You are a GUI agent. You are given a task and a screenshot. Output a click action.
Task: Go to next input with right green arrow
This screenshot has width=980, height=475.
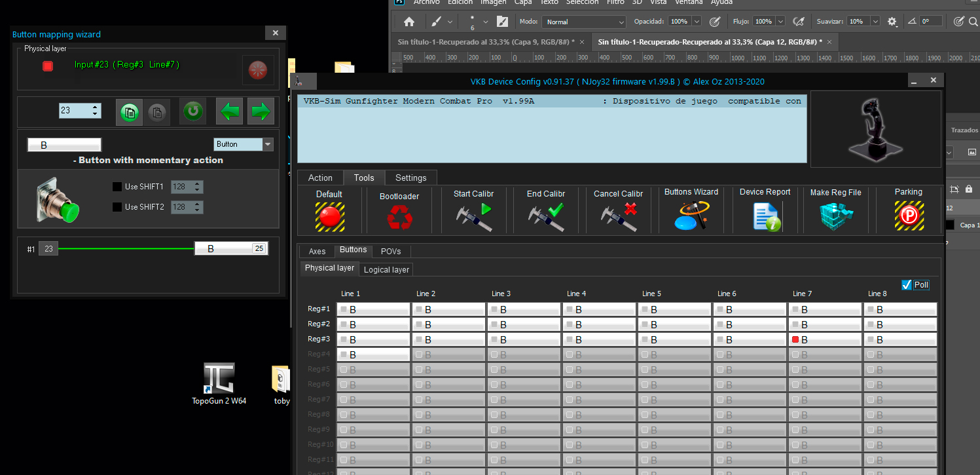pyautogui.click(x=261, y=111)
